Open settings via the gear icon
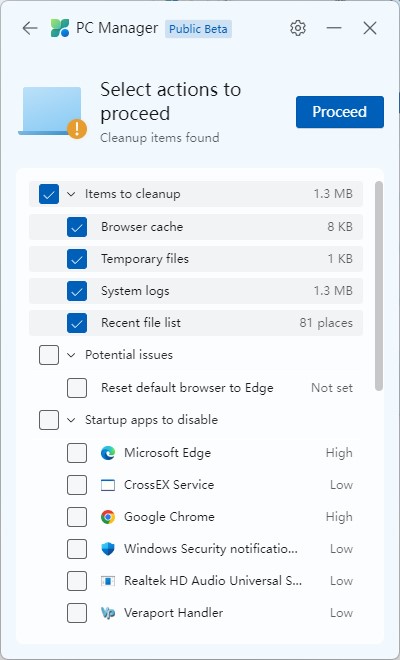 [x=298, y=28]
